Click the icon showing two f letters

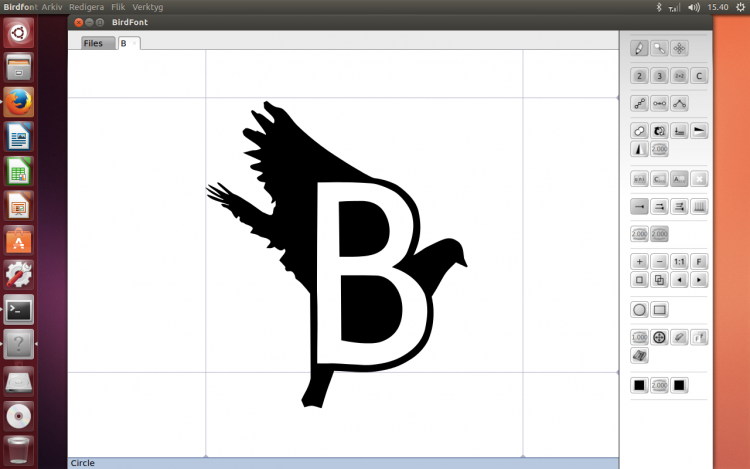(x=699, y=338)
